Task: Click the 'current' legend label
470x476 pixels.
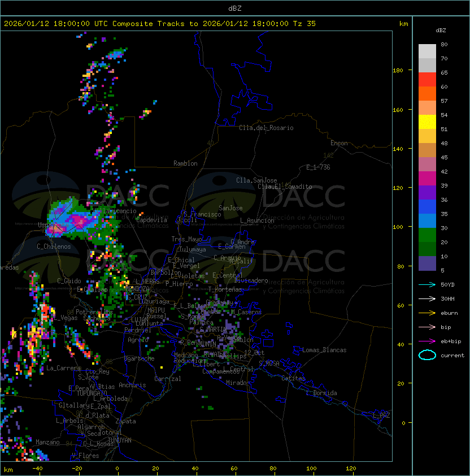Action: 452,356
